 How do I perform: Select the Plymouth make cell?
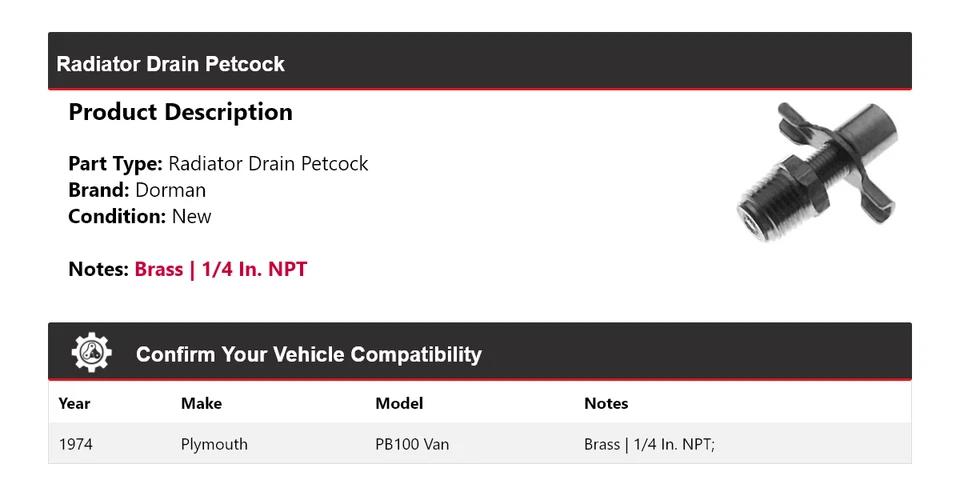coord(214,444)
